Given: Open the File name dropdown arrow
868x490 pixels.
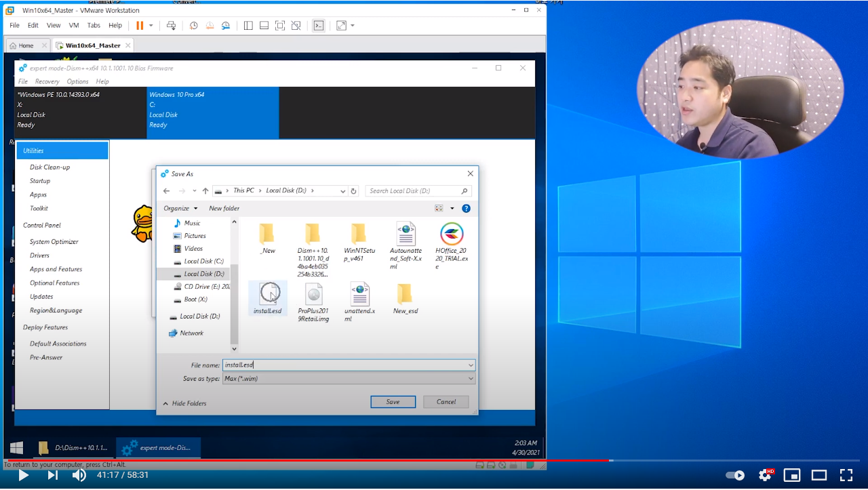Looking at the screenshot, I should pyautogui.click(x=471, y=365).
